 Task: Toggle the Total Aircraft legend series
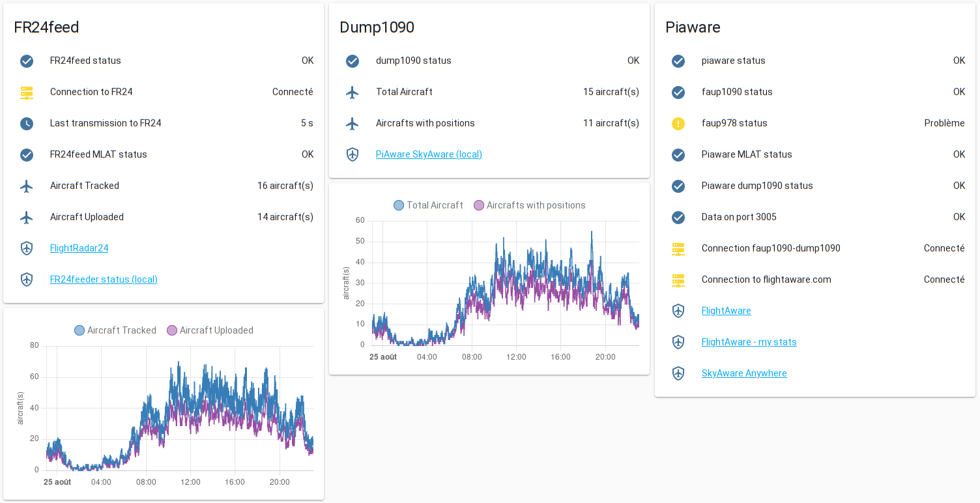(x=428, y=205)
